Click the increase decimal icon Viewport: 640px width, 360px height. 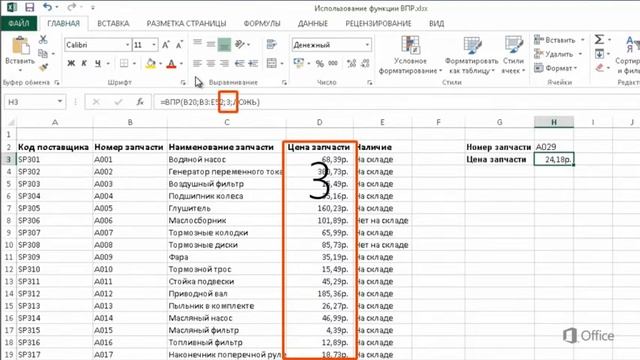(x=351, y=63)
